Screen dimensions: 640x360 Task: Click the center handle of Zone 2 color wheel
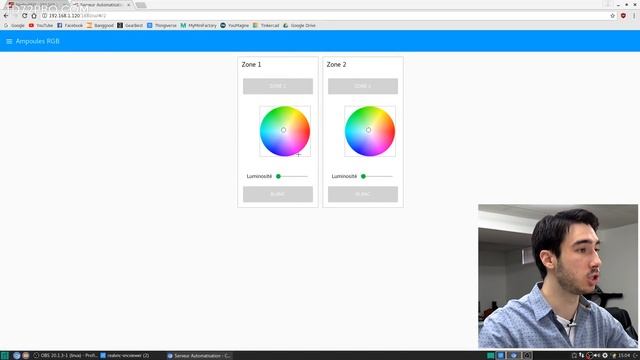[368, 130]
